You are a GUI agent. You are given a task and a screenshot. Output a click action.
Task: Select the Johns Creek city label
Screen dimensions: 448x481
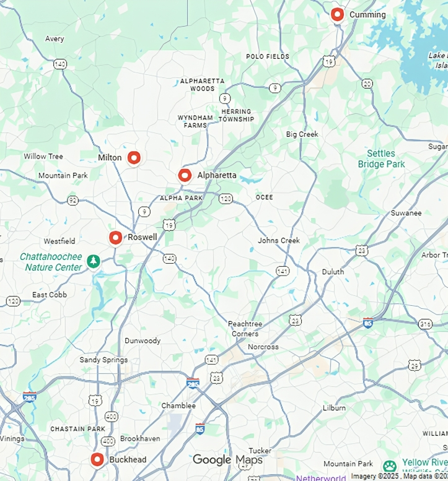(x=279, y=240)
